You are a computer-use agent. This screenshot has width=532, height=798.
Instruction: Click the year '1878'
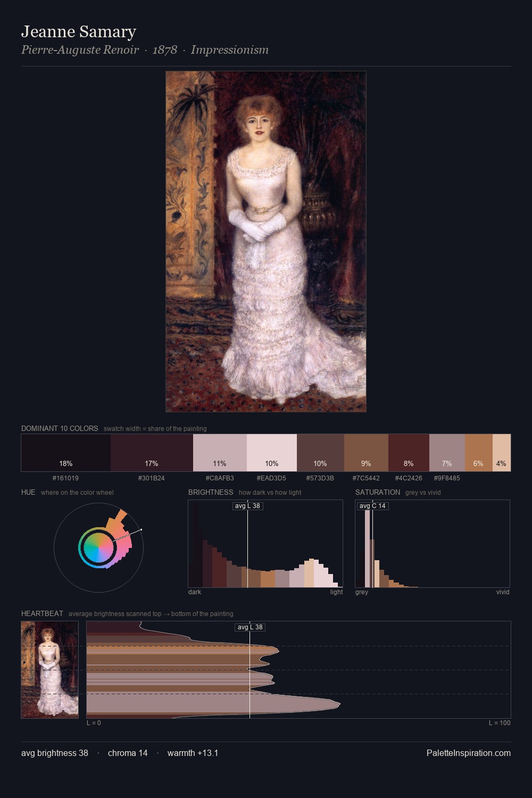tap(165, 50)
